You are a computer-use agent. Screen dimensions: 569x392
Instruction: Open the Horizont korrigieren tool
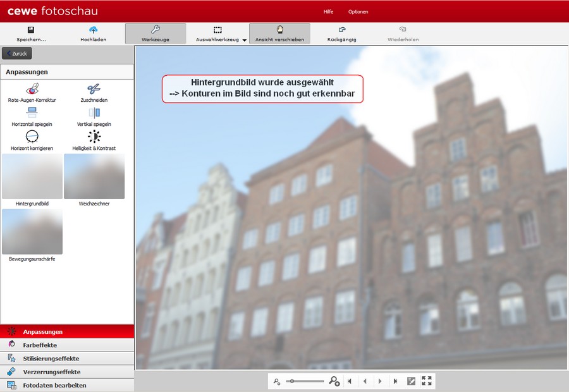pyautogui.click(x=32, y=136)
